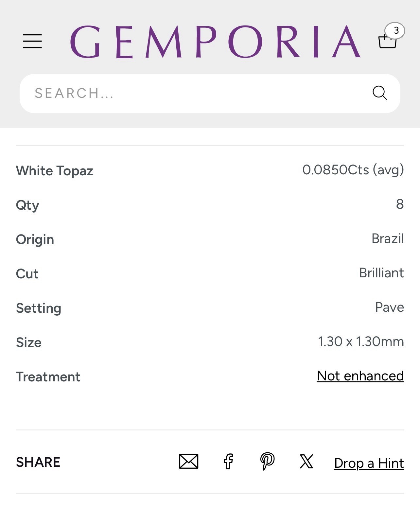Viewport: 420px width, 523px height.
Task: Share via the email envelope icon
Action: [189, 462]
